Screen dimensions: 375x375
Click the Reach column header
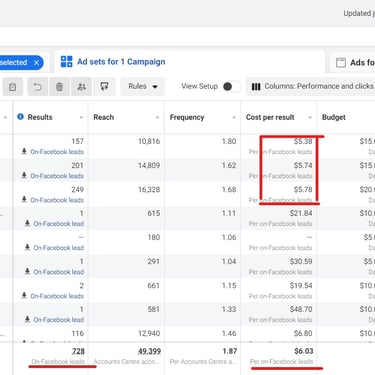click(x=104, y=117)
